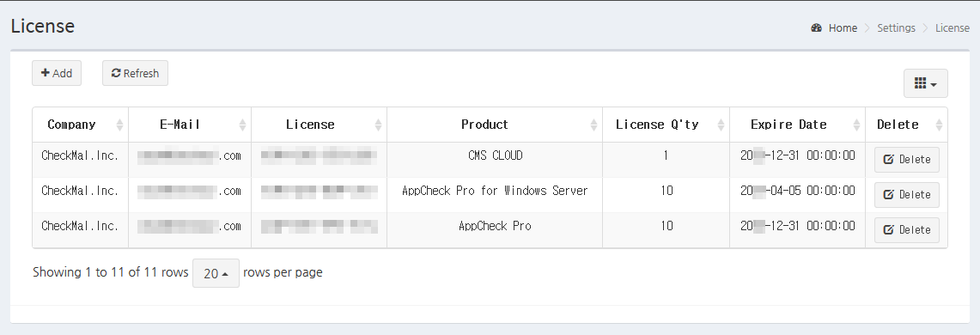
Task: Delete AppCheck Pro for Windows Server license
Action: click(906, 194)
